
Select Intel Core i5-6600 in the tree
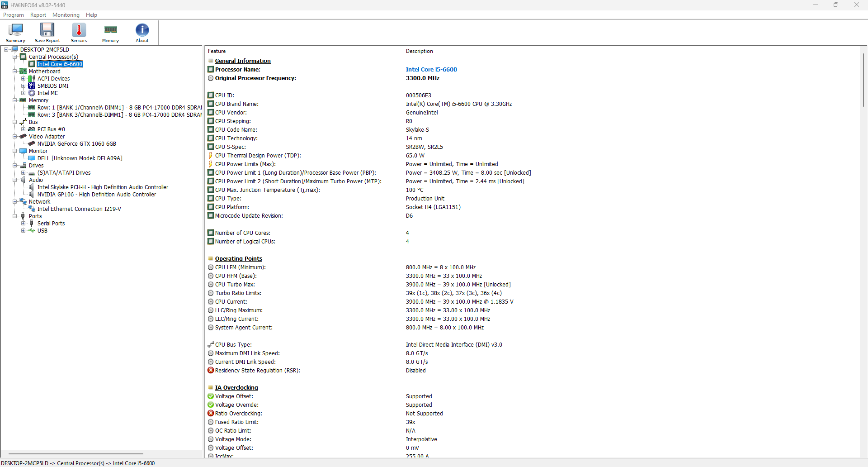coord(60,64)
